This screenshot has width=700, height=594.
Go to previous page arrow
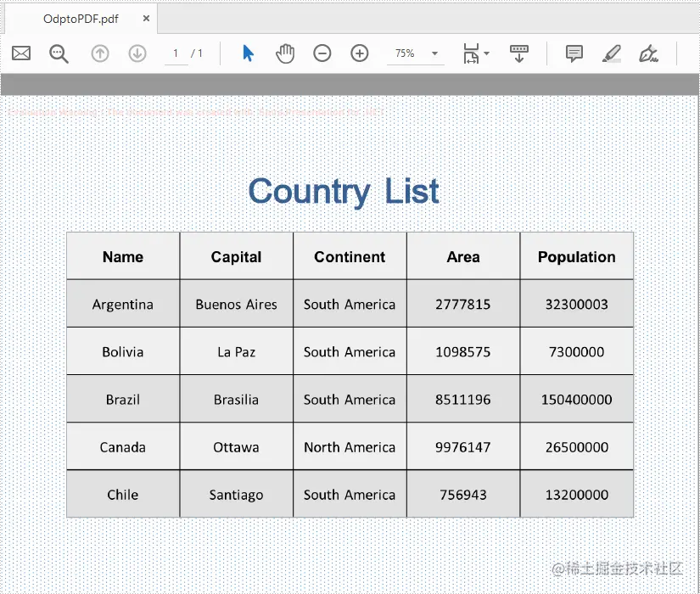[x=100, y=53]
